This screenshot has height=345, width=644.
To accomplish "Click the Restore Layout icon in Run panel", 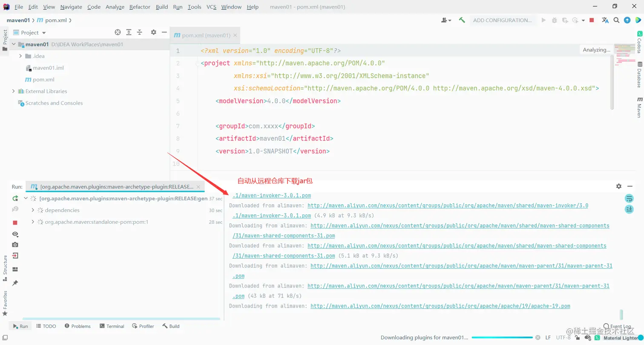I will click(x=15, y=269).
